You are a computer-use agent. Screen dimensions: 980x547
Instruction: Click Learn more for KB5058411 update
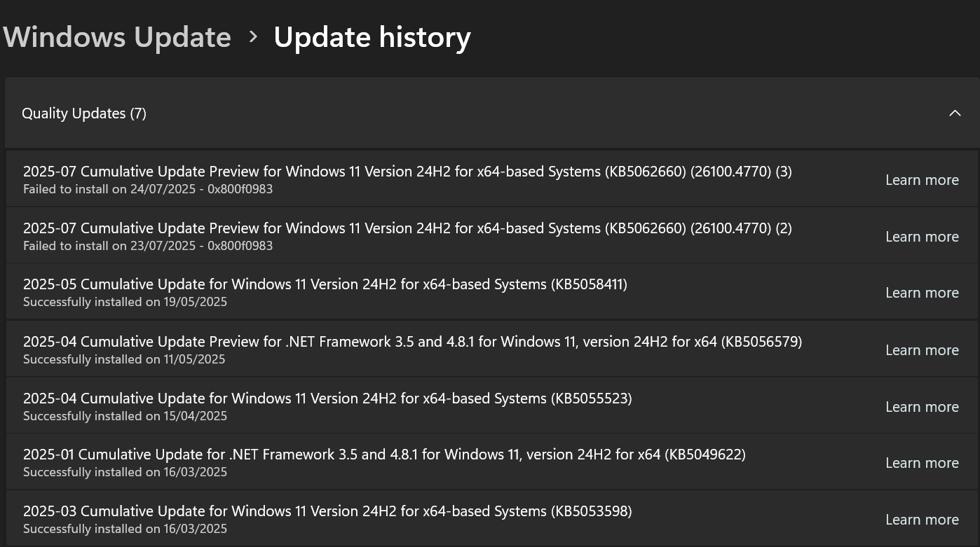(922, 292)
